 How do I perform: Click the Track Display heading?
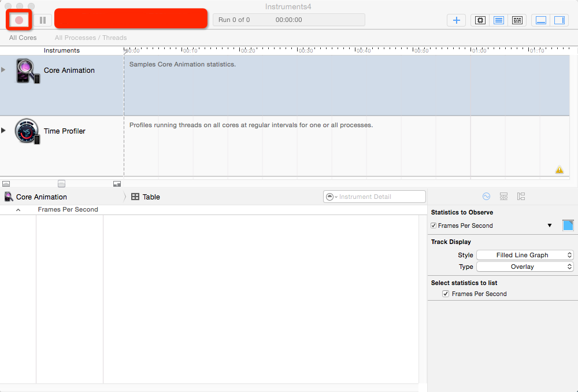451,242
